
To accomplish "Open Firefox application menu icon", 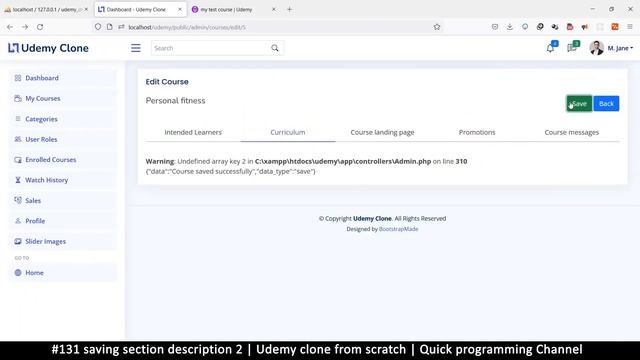I will (630, 27).
